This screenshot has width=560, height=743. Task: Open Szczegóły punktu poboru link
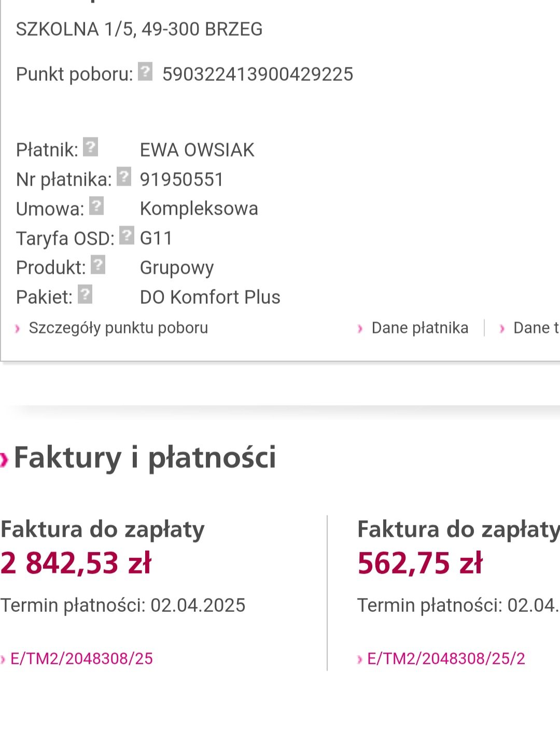pos(118,328)
